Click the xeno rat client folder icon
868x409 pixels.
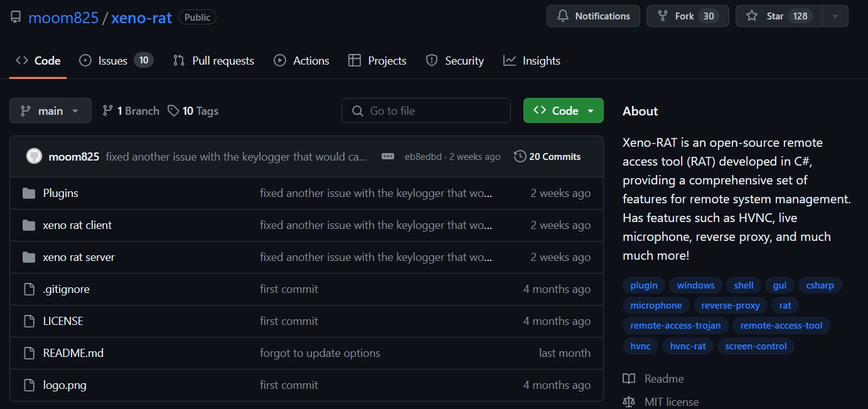(28, 225)
